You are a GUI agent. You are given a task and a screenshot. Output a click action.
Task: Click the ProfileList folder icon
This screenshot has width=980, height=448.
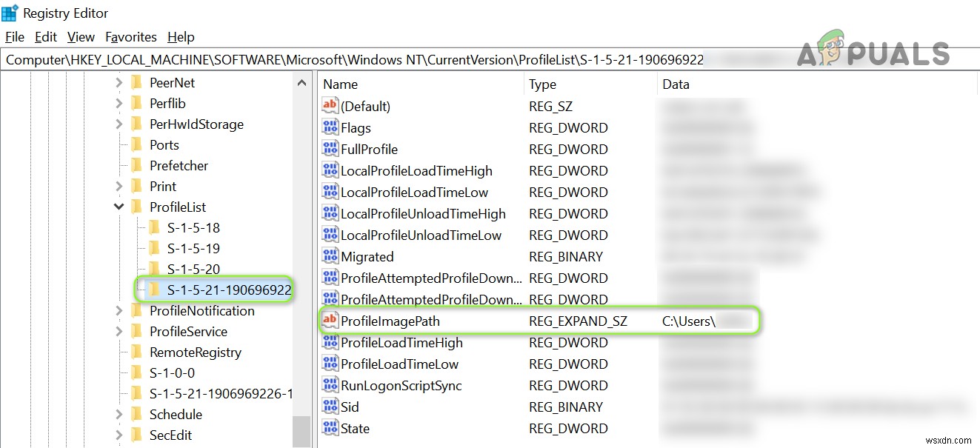pyautogui.click(x=136, y=207)
